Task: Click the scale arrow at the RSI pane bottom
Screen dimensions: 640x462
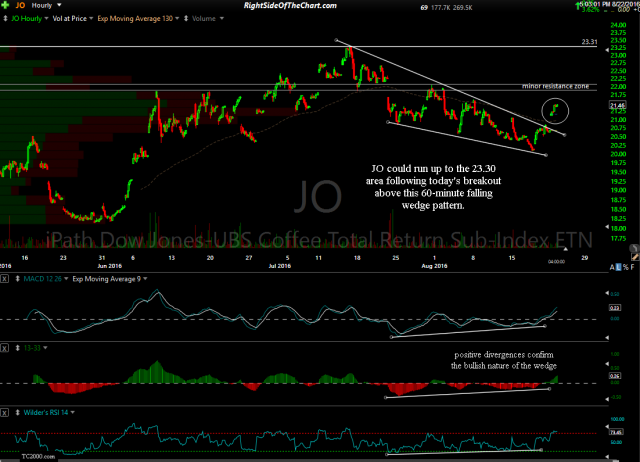Action: click(x=607, y=457)
